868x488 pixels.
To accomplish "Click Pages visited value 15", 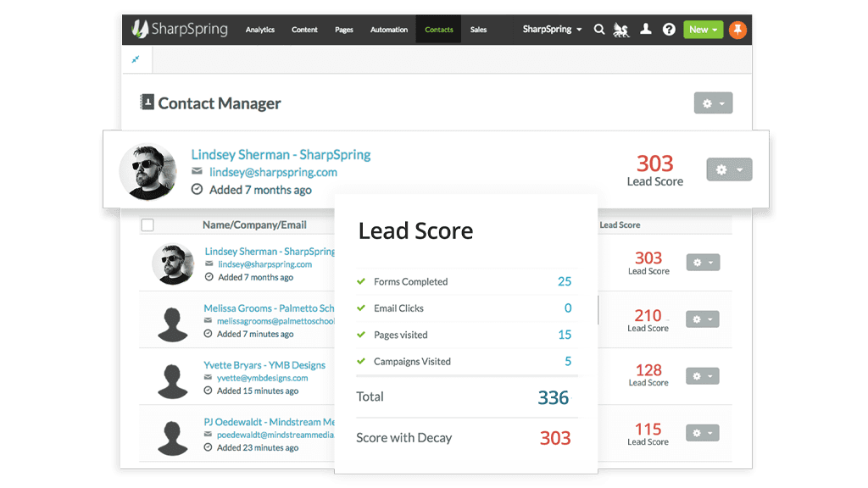I will tap(564, 335).
